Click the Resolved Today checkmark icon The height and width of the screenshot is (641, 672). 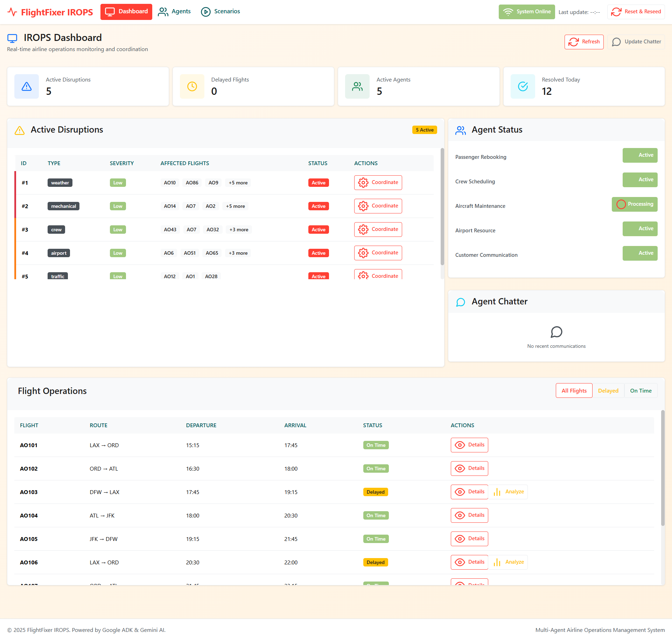point(522,86)
